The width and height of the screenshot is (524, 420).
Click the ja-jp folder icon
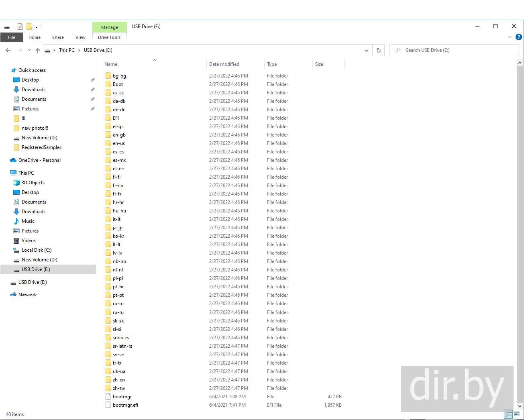[108, 228]
